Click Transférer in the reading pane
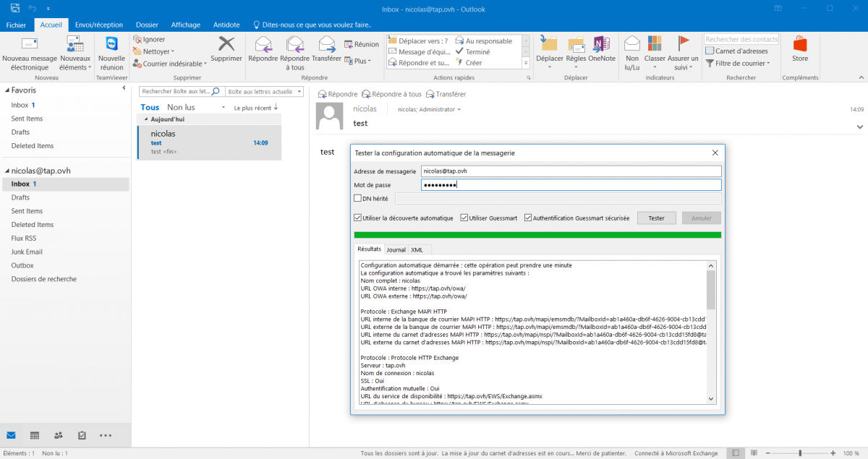This screenshot has width=868, height=459. click(x=446, y=94)
